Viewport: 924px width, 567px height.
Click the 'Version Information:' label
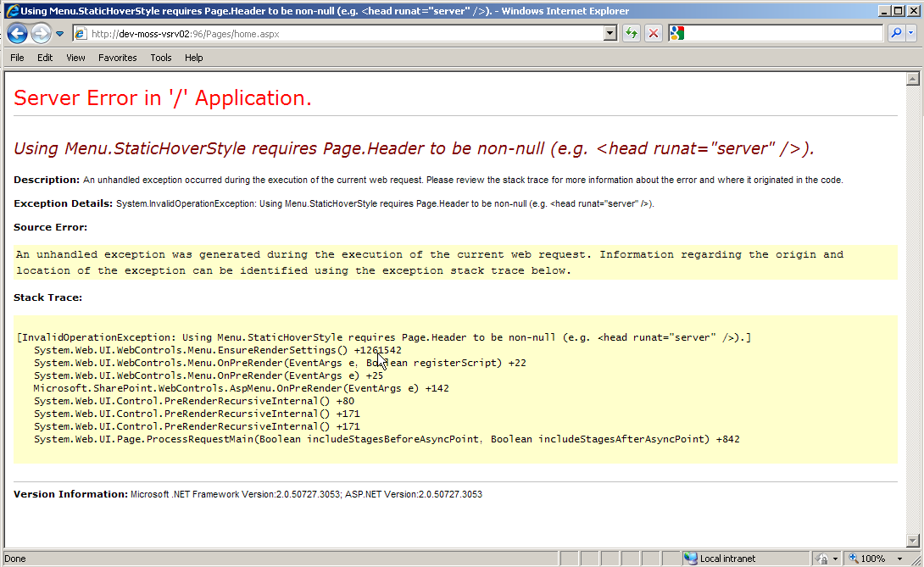click(70, 494)
